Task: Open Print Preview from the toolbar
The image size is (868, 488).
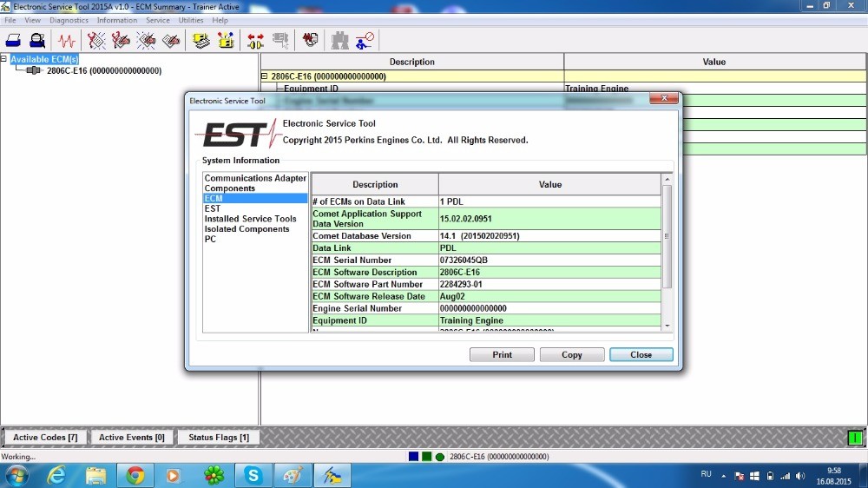Action: click(37, 41)
